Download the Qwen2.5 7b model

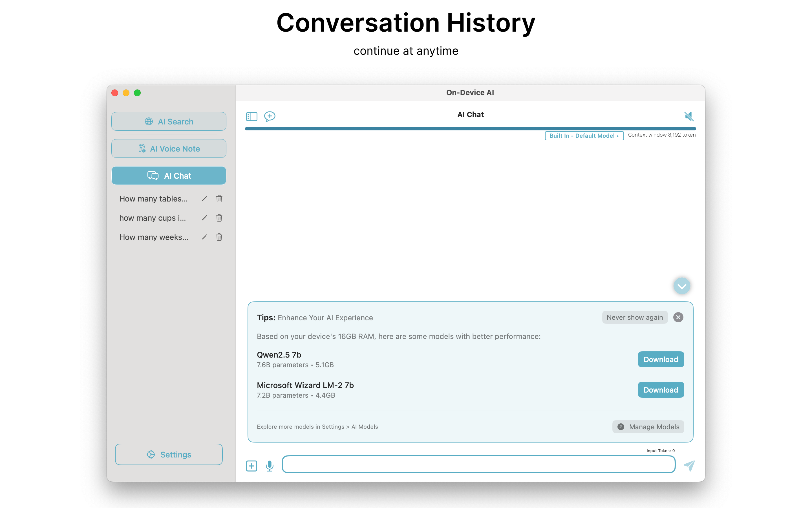661,359
